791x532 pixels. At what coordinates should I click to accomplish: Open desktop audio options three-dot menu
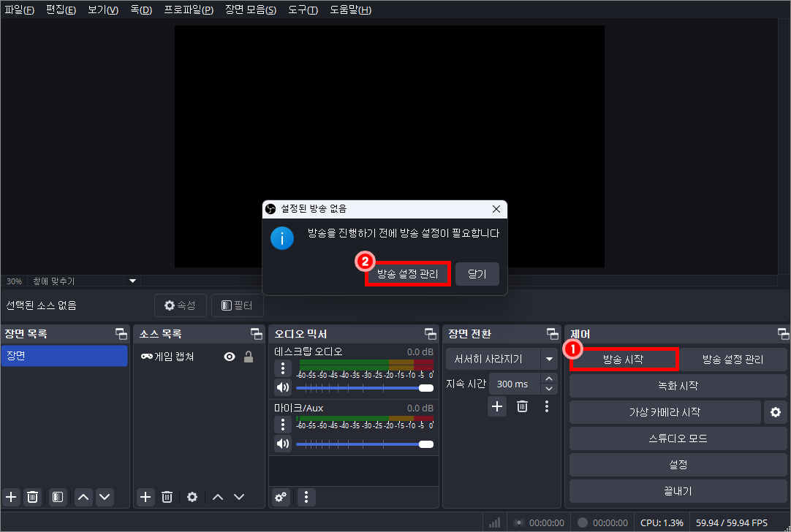[283, 368]
